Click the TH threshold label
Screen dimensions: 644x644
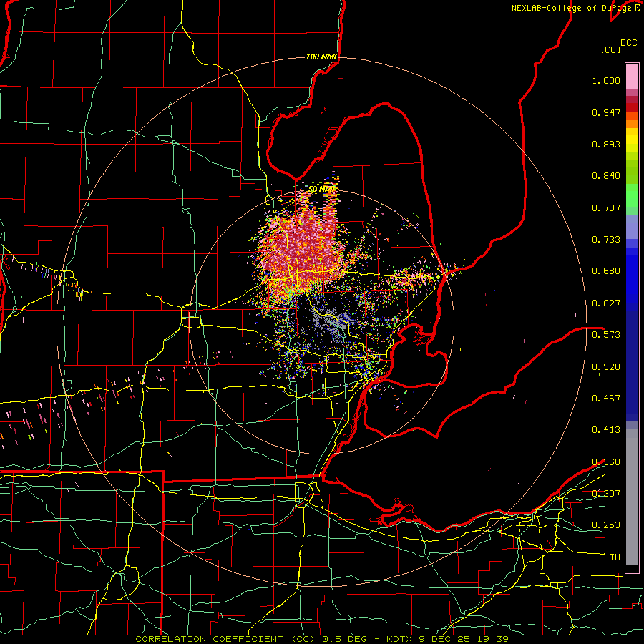pos(615,557)
